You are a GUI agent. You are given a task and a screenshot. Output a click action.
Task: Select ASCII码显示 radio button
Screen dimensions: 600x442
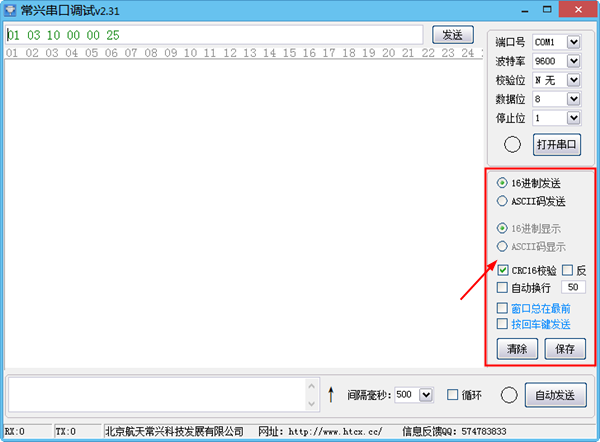point(502,246)
